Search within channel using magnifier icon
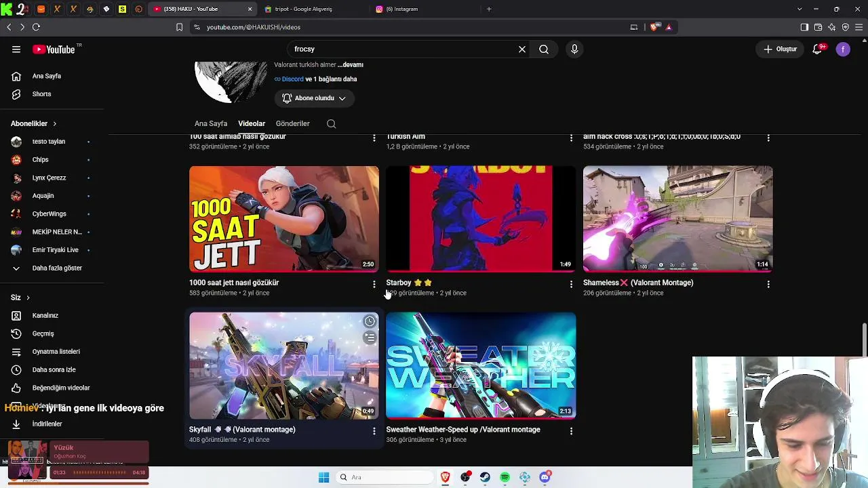 tap(331, 123)
